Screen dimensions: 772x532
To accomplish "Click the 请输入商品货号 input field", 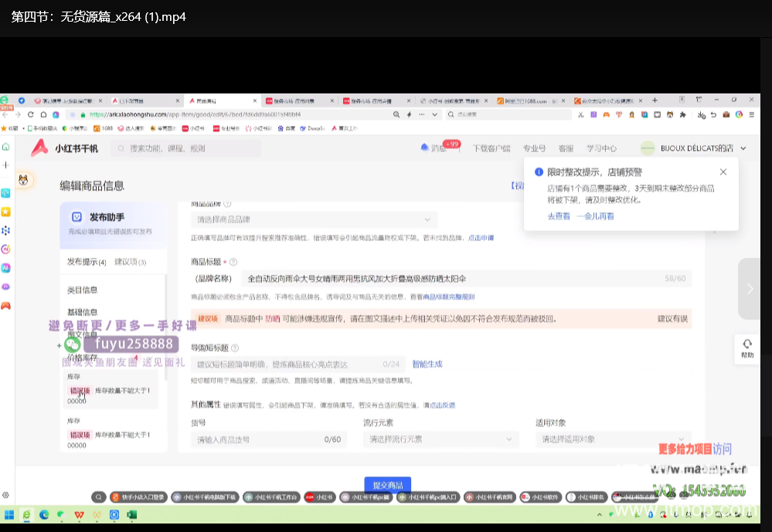I will [x=255, y=439].
